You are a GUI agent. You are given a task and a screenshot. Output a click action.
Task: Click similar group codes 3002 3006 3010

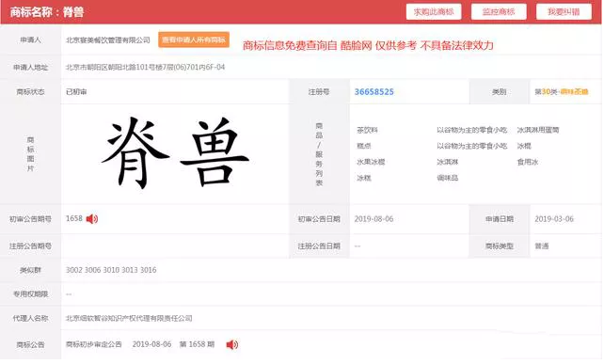click(x=92, y=271)
